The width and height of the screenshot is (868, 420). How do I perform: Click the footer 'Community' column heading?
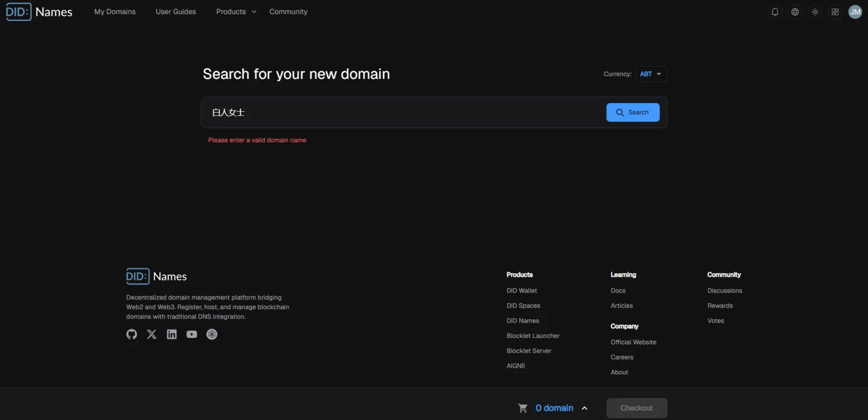pyautogui.click(x=724, y=275)
